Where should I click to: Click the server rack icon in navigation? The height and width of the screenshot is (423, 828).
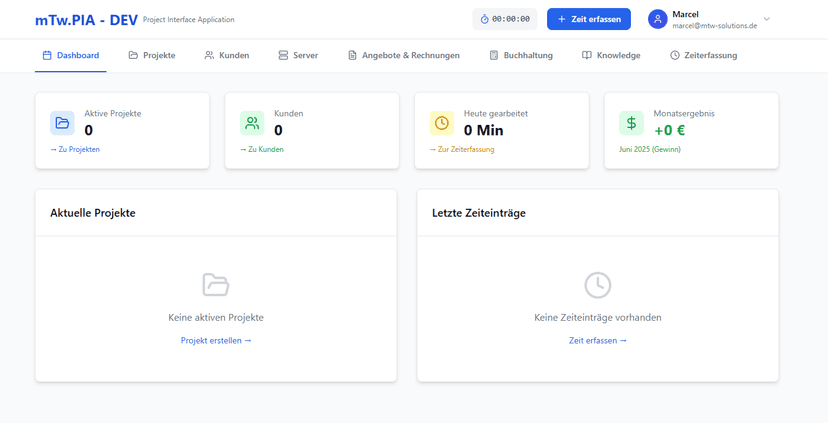tap(283, 55)
